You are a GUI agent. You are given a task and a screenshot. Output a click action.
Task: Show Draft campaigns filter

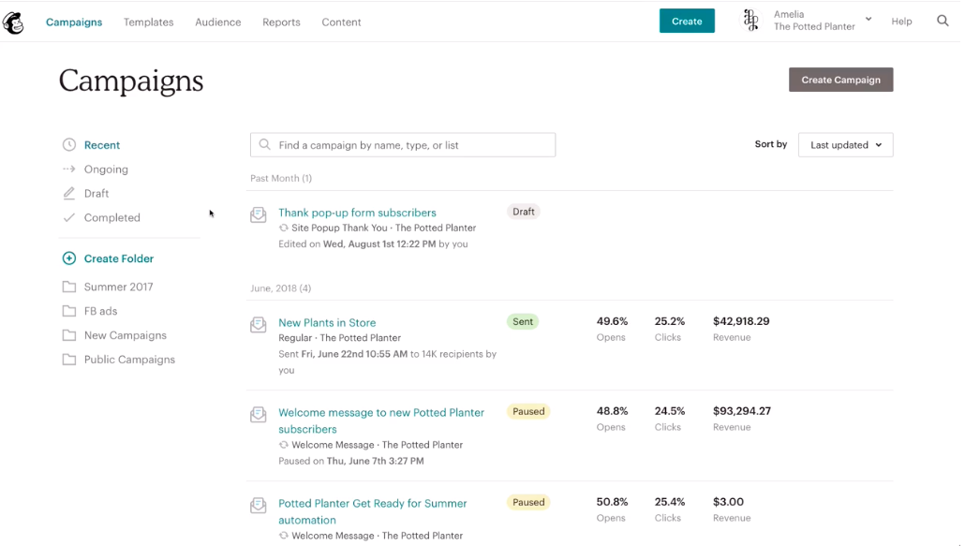[96, 193]
